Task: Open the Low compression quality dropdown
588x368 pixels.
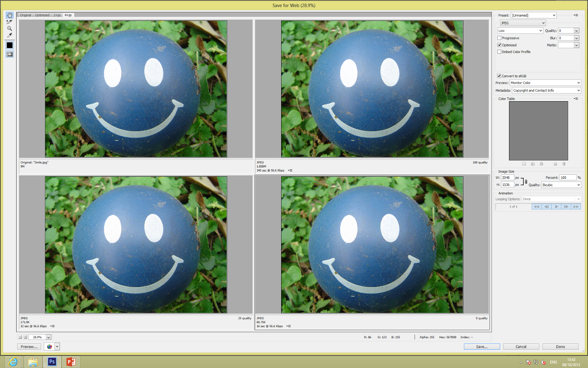Action: click(520, 31)
